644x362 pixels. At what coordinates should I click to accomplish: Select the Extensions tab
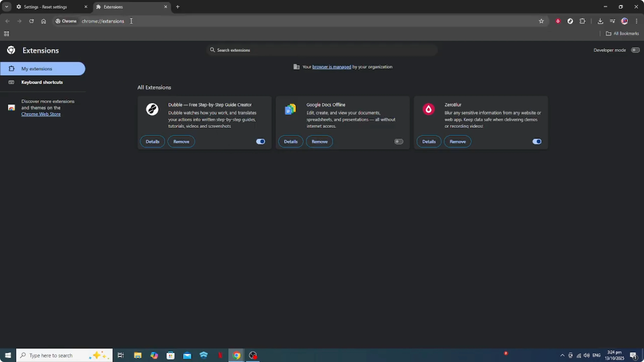point(132,7)
